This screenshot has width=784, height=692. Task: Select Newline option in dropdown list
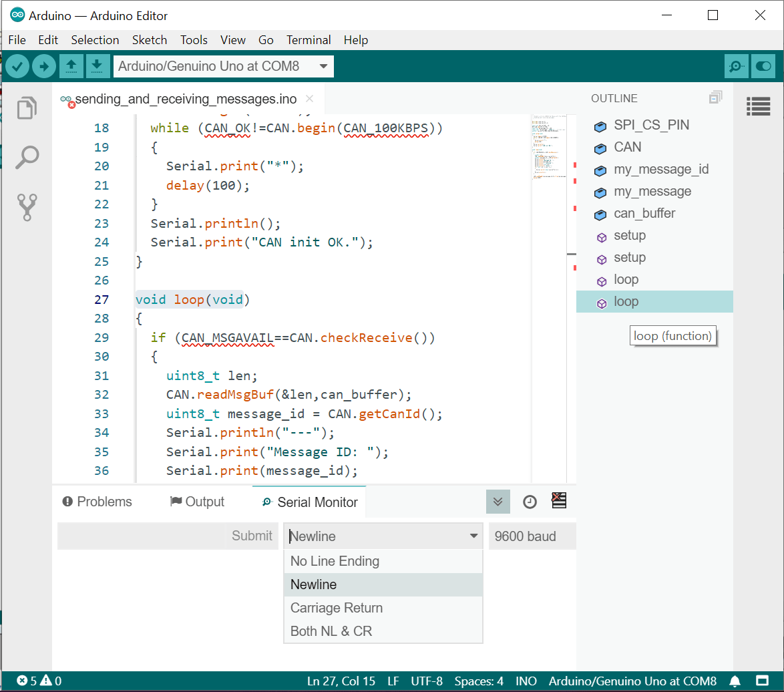click(383, 584)
